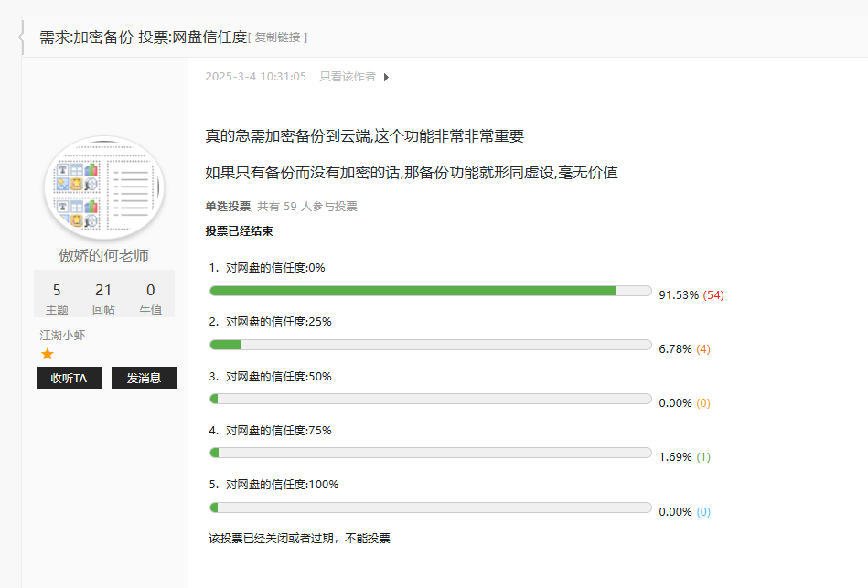868x588 pixels.
Task: Click poll option 对网盘的信任度:0%
Action: click(x=275, y=268)
